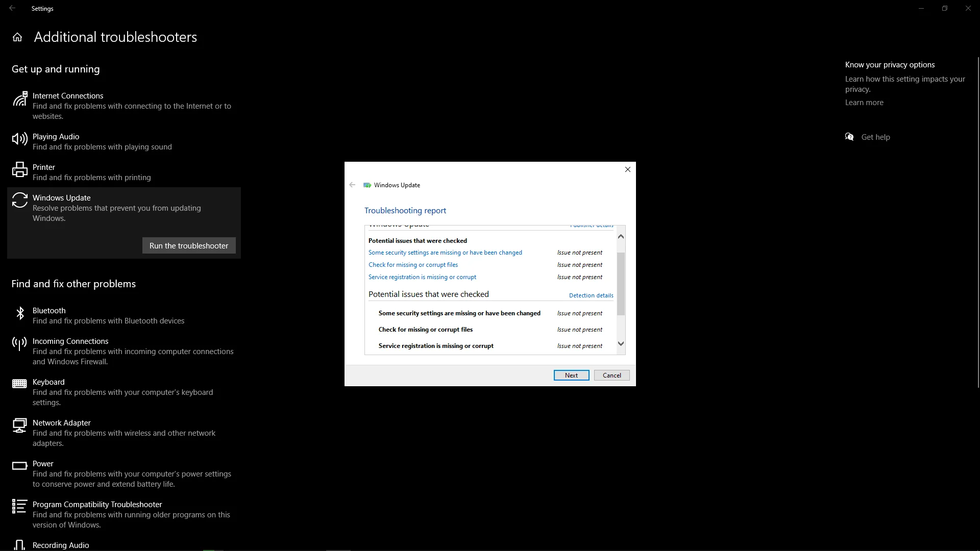The height and width of the screenshot is (551, 980).
Task: Select Playing Audio troubleshooter
Action: point(124,141)
